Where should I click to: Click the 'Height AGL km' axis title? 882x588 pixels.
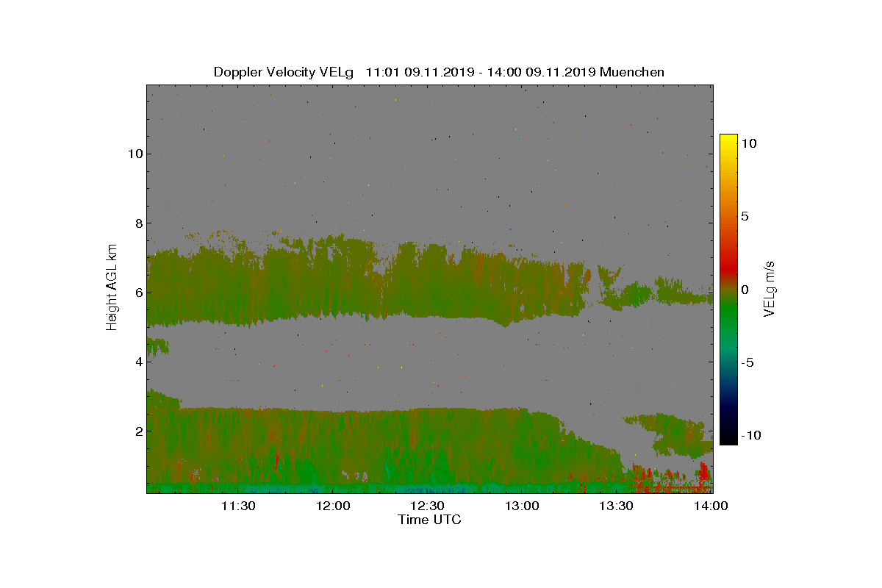click(x=112, y=287)
